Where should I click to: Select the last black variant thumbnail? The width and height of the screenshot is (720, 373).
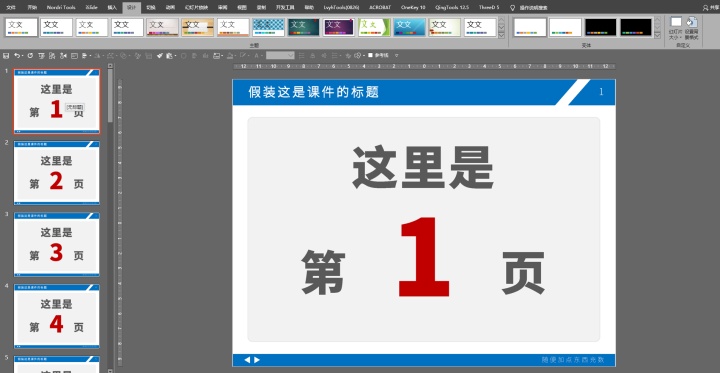pyautogui.click(x=636, y=27)
